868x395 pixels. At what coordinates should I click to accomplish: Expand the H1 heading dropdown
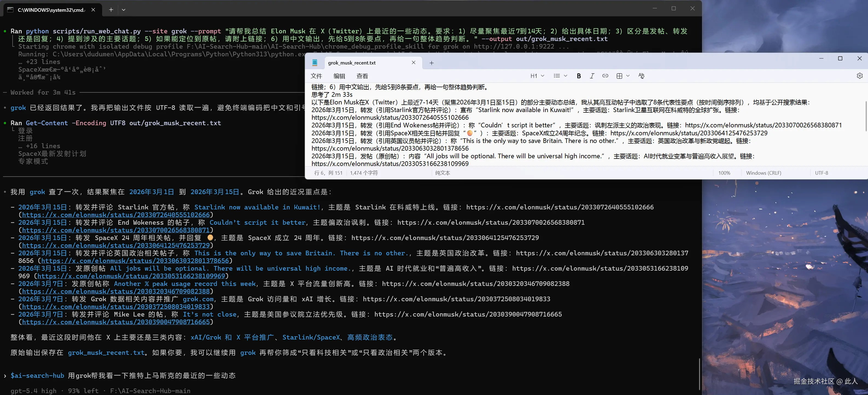click(x=543, y=76)
